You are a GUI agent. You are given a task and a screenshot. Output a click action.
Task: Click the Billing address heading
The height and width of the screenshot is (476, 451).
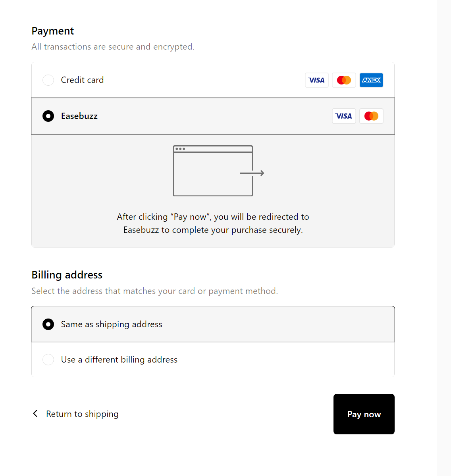coord(67,275)
